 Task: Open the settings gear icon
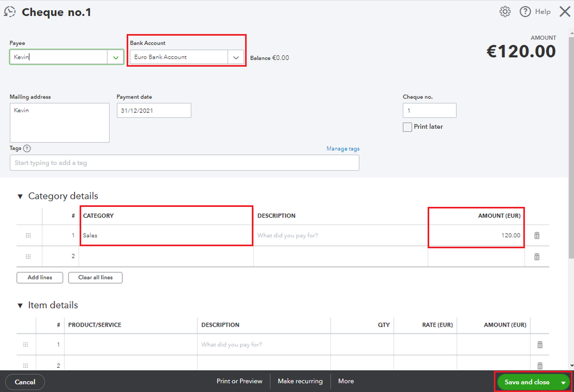505,11
